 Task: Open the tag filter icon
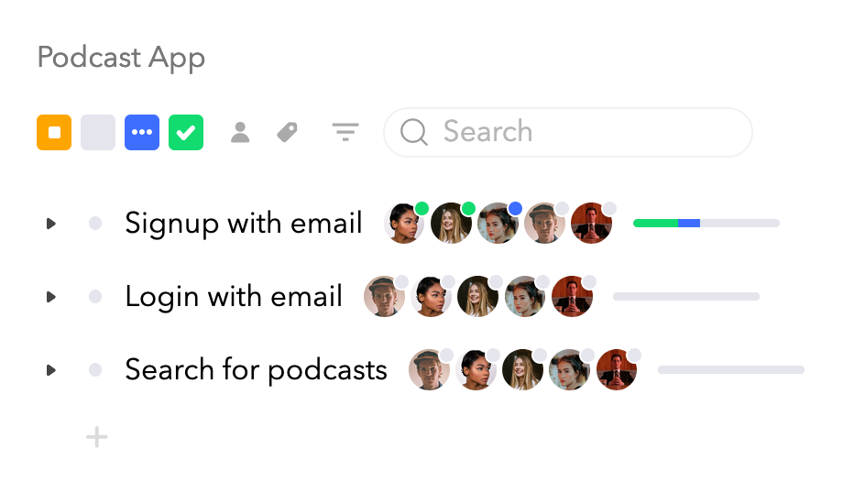pos(287,132)
